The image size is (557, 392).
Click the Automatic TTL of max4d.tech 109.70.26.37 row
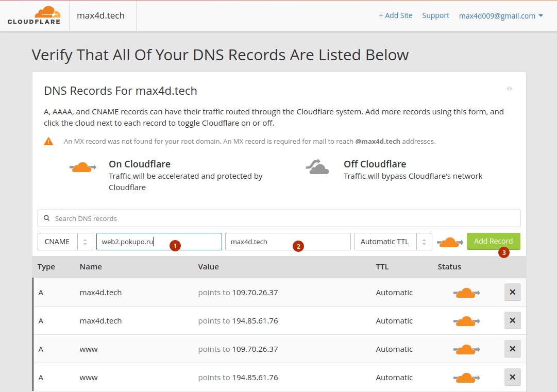[394, 293]
